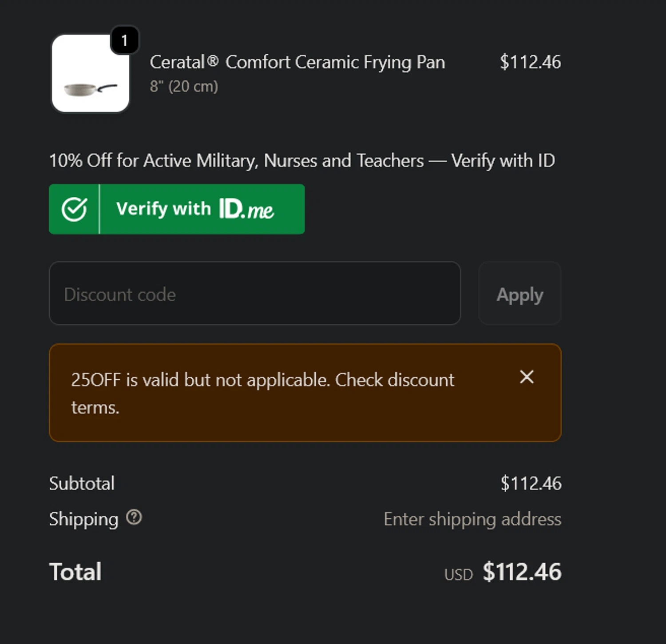
Task: Focus the Discount code input field
Action: coord(255,293)
